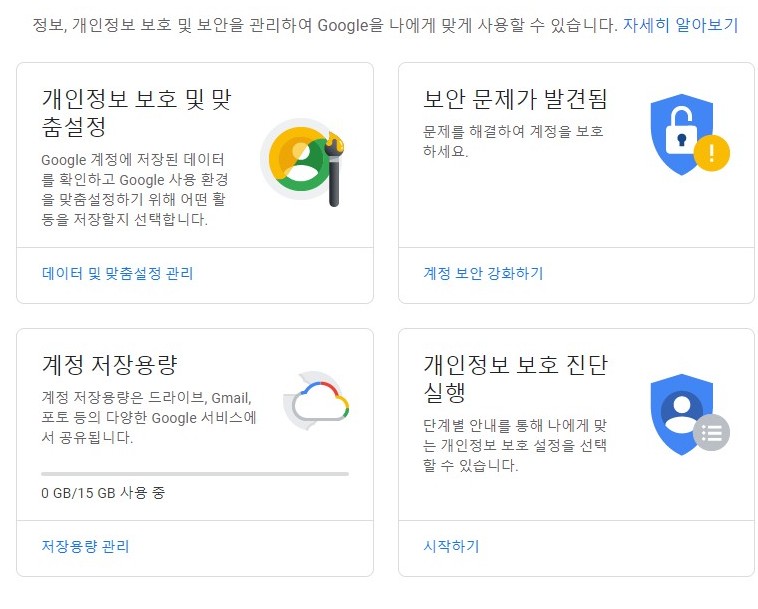758x609 pixels.
Task: Click the storage description mentioning Gmail
Action: (x=149, y=418)
